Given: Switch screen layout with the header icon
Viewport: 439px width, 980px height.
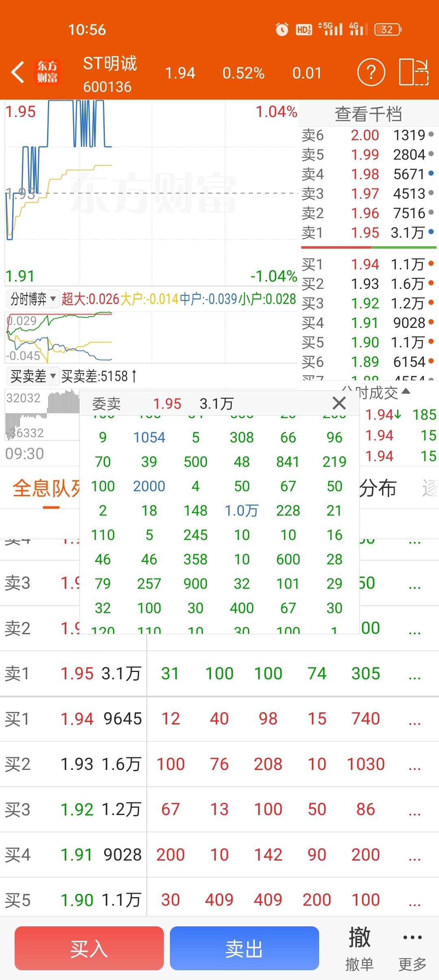Looking at the screenshot, I should pyautogui.click(x=414, y=72).
